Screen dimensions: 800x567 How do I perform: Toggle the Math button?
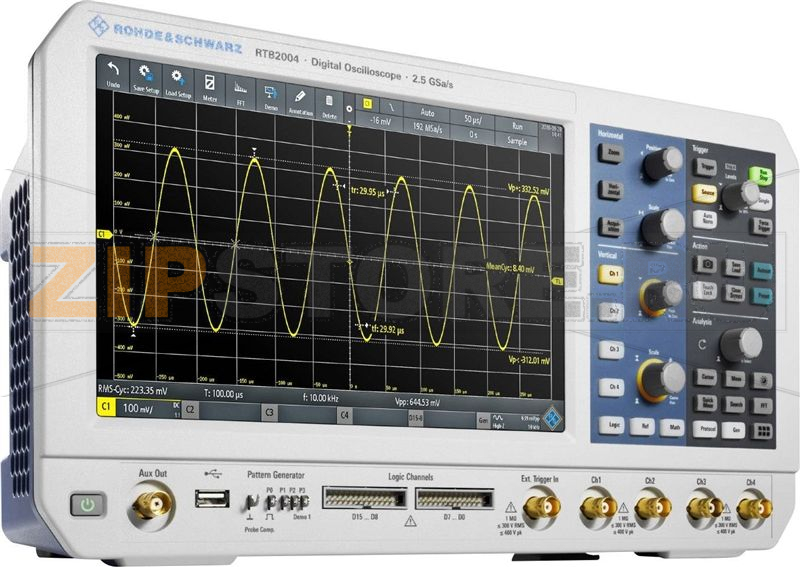pyautogui.click(x=673, y=428)
